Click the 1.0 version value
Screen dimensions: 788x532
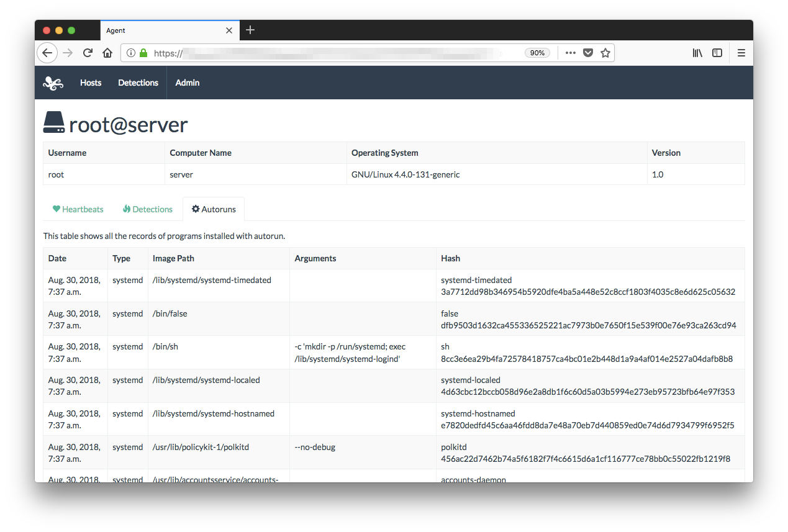(658, 174)
